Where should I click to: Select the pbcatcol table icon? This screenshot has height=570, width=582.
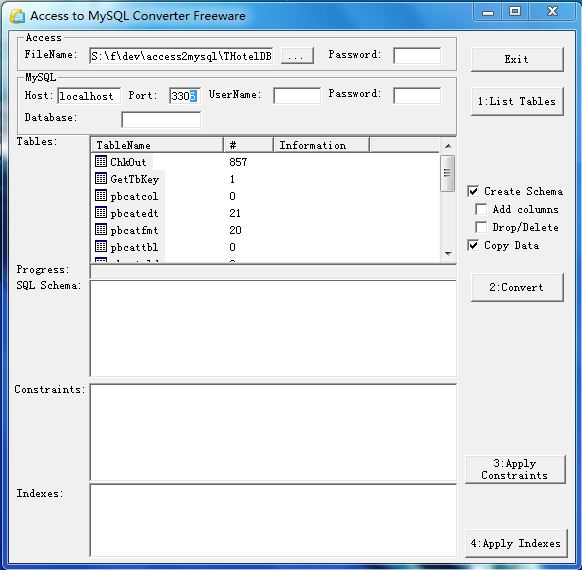pyautogui.click(x=101, y=195)
